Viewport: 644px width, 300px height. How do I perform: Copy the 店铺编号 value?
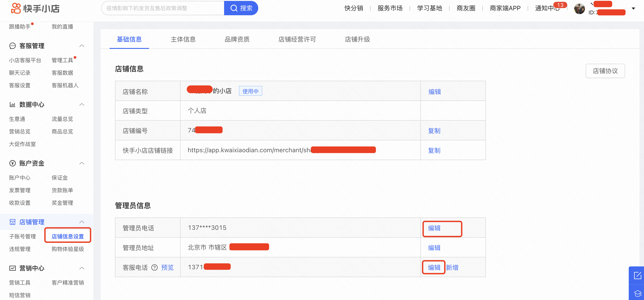click(x=434, y=131)
